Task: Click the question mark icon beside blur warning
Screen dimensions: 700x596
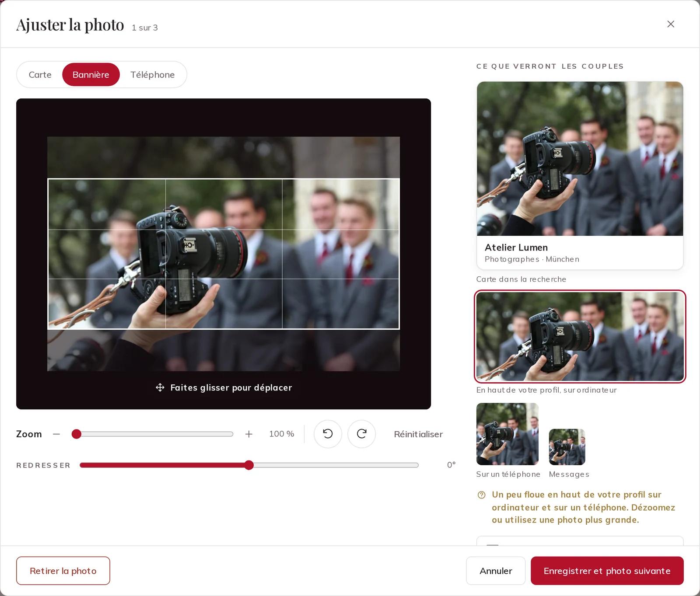Action: click(482, 495)
